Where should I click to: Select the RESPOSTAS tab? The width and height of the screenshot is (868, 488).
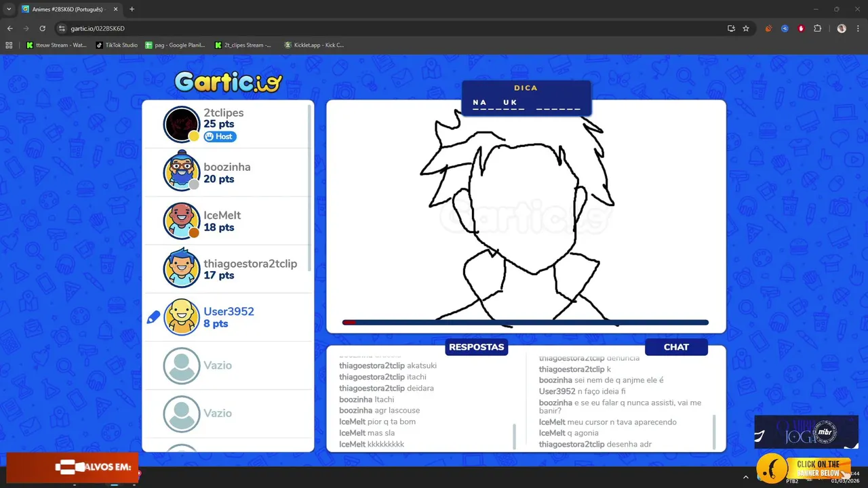tap(477, 347)
